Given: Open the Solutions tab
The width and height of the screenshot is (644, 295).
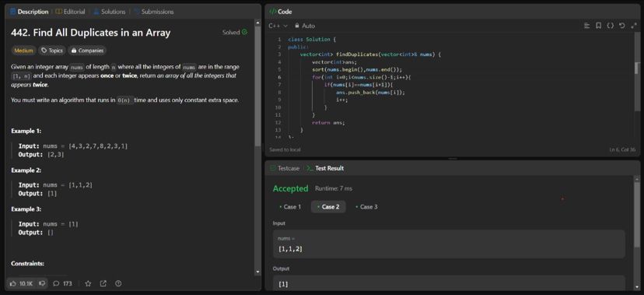Looking at the screenshot, I should [x=109, y=12].
